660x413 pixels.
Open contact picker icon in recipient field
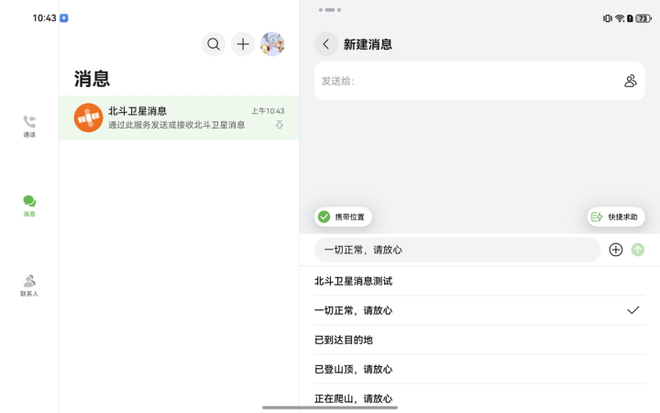click(x=630, y=81)
